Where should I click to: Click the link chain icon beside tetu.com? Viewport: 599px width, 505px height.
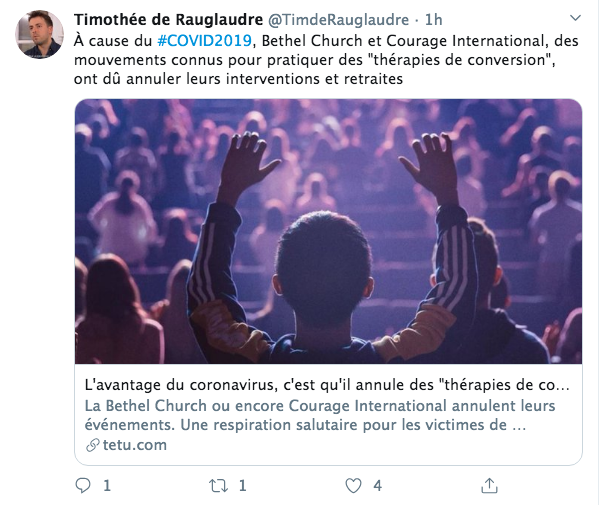click(x=93, y=445)
